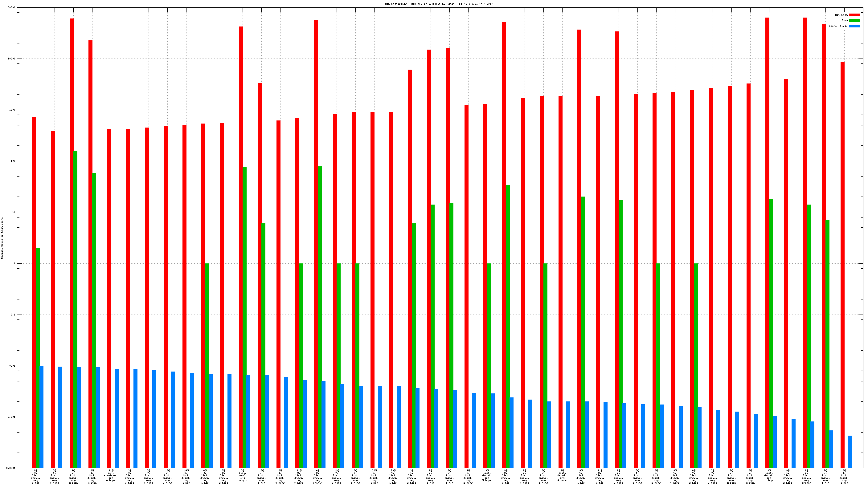Click the Message Count or Spam Score axis label
This screenshot has height=488, width=868.
(2, 238)
